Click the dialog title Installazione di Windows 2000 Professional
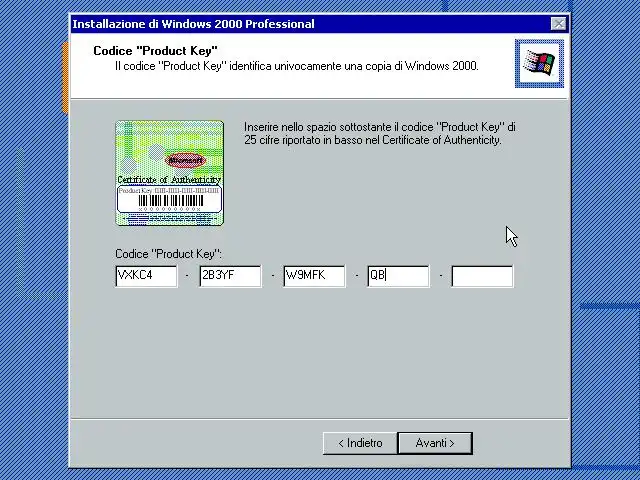640x480 pixels. [x=193, y=24]
